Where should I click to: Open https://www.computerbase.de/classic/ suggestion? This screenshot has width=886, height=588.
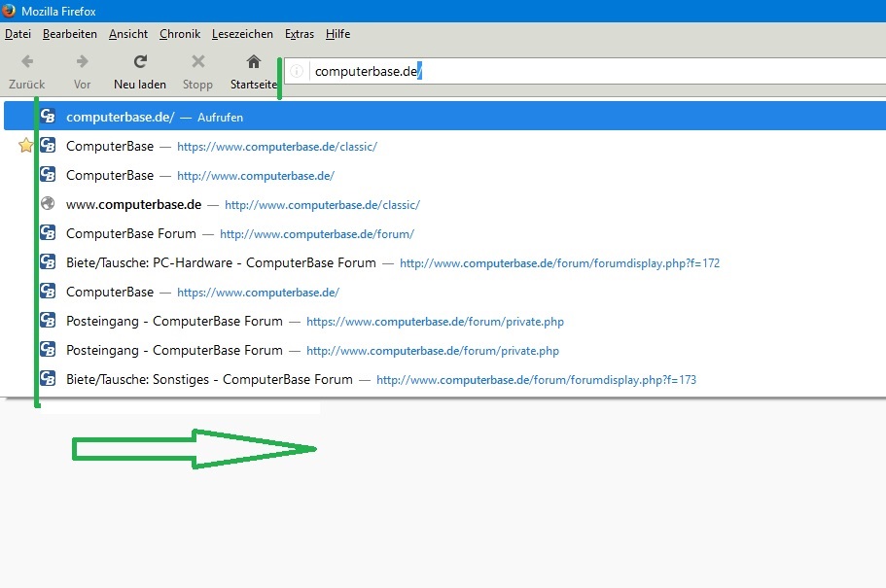[x=277, y=147]
